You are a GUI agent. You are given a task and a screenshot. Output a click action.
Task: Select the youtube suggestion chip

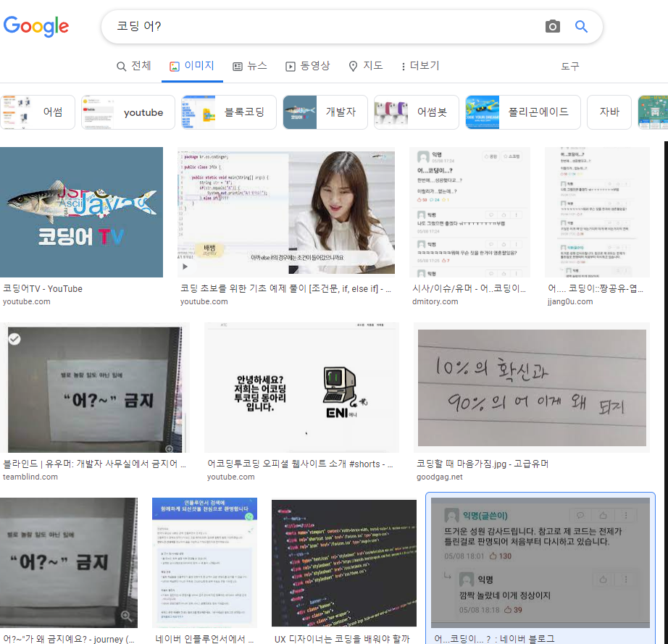[128, 112]
